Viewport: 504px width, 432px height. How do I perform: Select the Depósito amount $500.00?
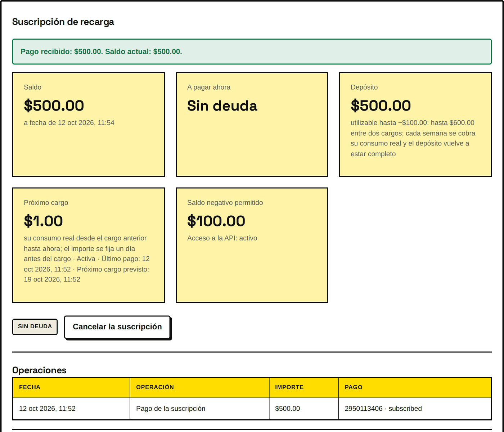381,105
